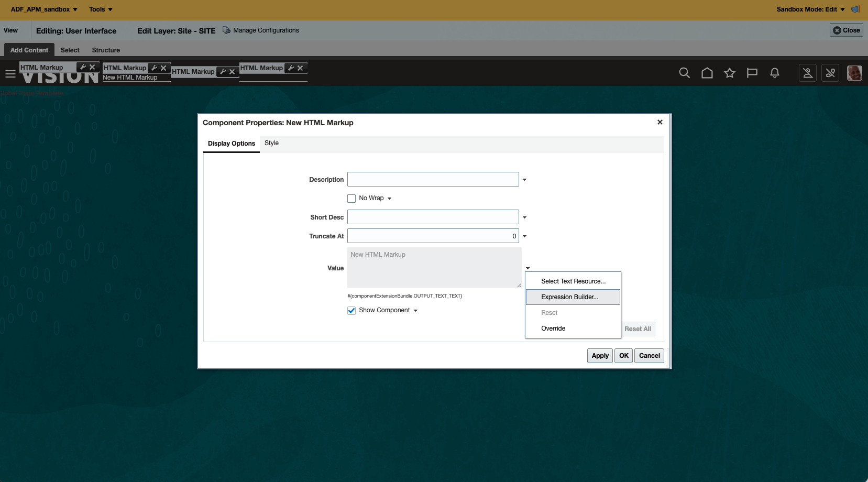This screenshot has height=482, width=868.
Task: Click the flag watchlist icon
Action: click(x=752, y=73)
